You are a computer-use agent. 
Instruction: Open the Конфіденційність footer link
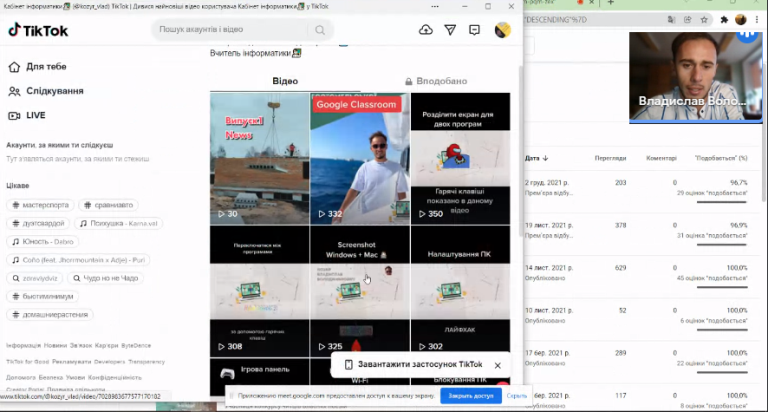coord(115,378)
